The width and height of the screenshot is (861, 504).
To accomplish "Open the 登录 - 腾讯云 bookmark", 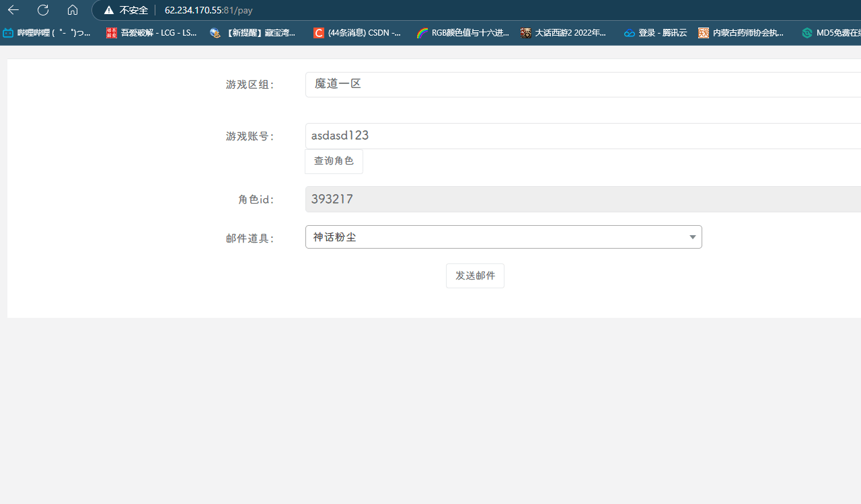I will pos(654,32).
